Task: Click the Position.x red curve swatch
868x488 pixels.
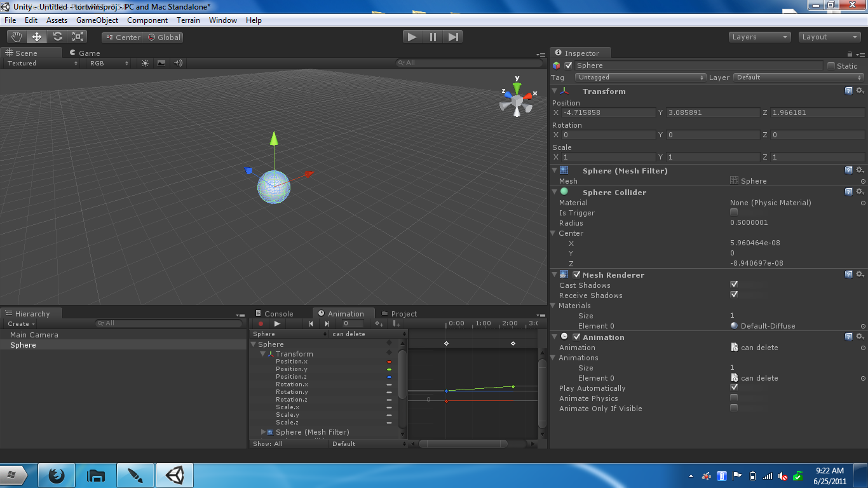Action: pyautogui.click(x=389, y=362)
